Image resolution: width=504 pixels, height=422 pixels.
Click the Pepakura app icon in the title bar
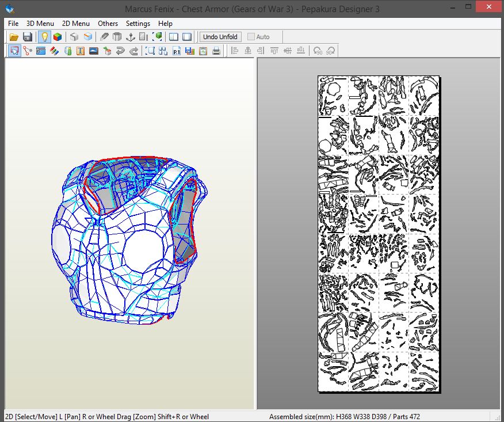coord(10,9)
